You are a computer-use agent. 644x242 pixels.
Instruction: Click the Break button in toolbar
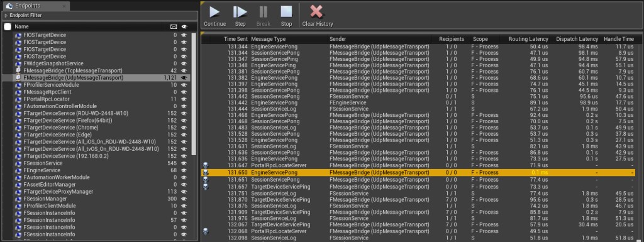264,16
